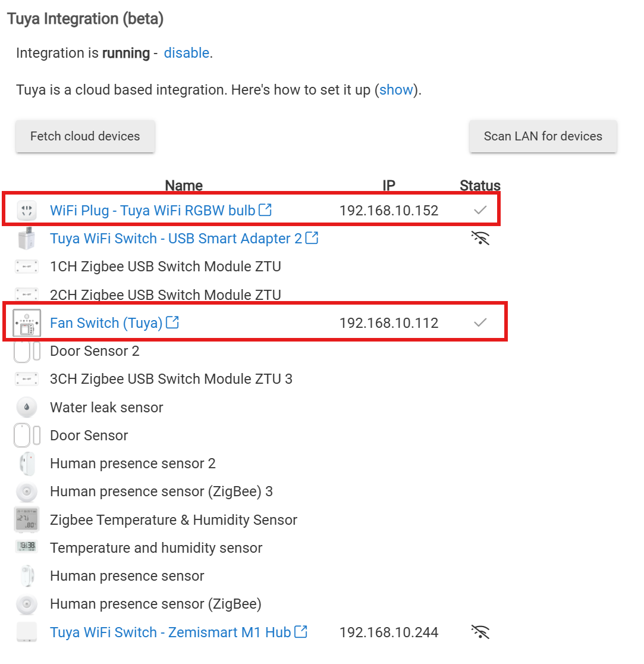Open external link icon beside WiFi Plug bulb
This screenshot has width=644, height=664.
coord(266,209)
